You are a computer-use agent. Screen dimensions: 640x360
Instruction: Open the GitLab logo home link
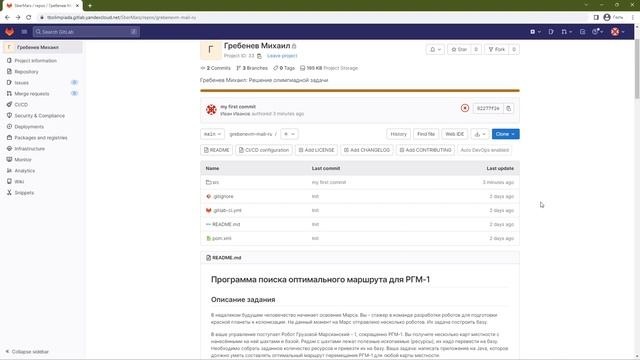pos(9,31)
